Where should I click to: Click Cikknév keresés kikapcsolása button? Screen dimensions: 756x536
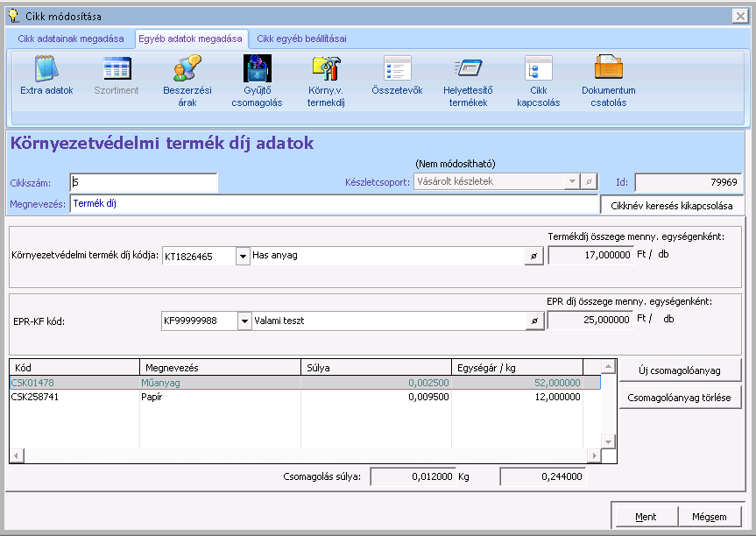[x=672, y=206]
